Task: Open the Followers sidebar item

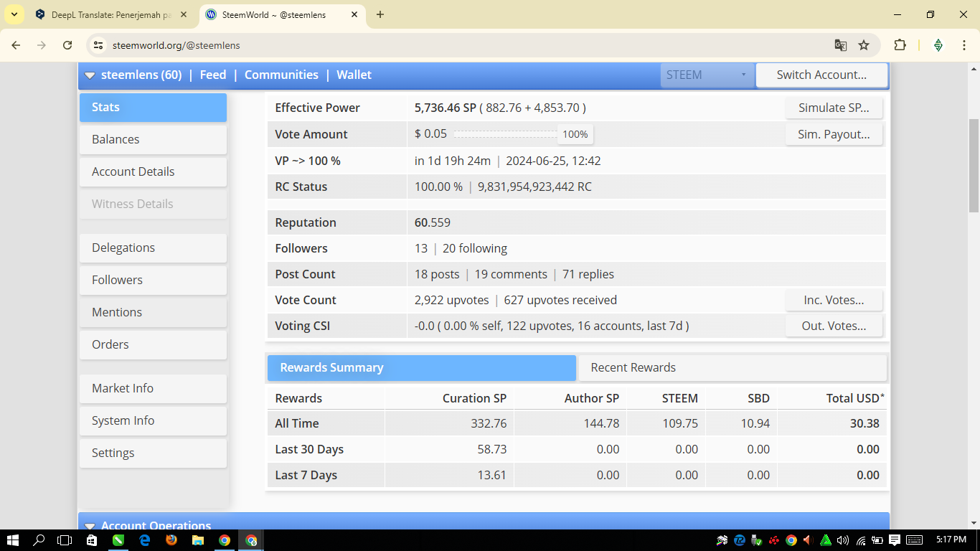Action: [x=153, y=281]
